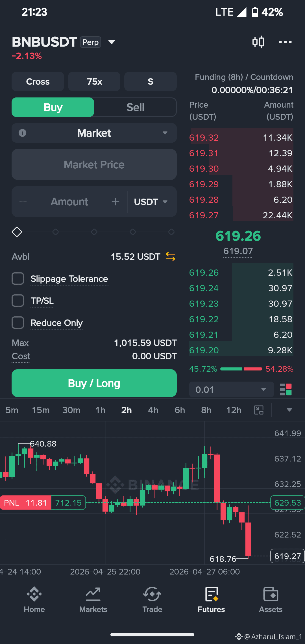Open the S position mode selector
Viewport: 305px width, 644px height.
coord(151,81)
